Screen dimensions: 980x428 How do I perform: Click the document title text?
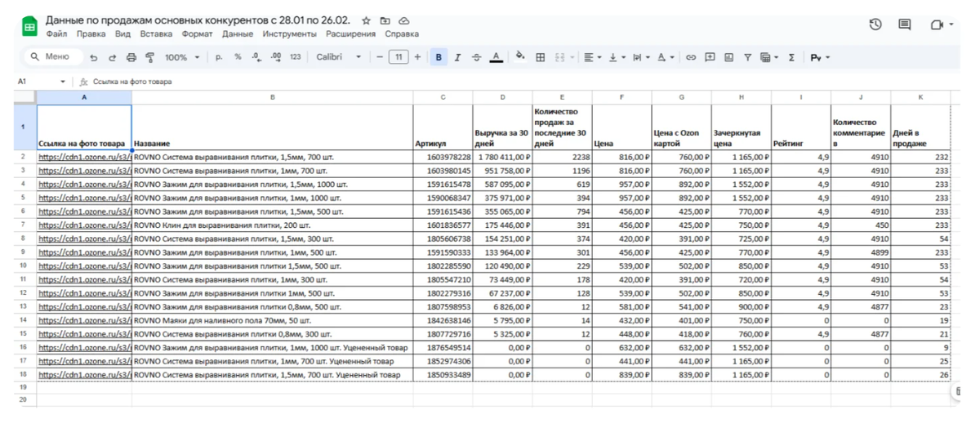pos(200,20)
